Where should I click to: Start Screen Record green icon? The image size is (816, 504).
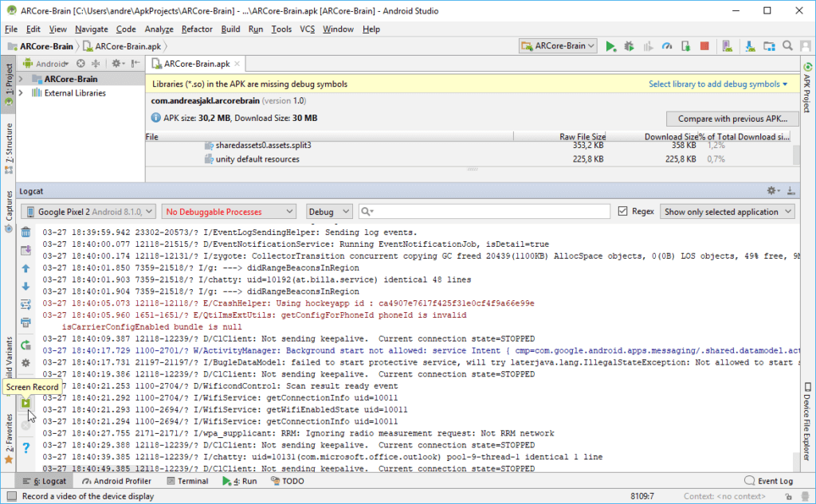tap(25, 403)
